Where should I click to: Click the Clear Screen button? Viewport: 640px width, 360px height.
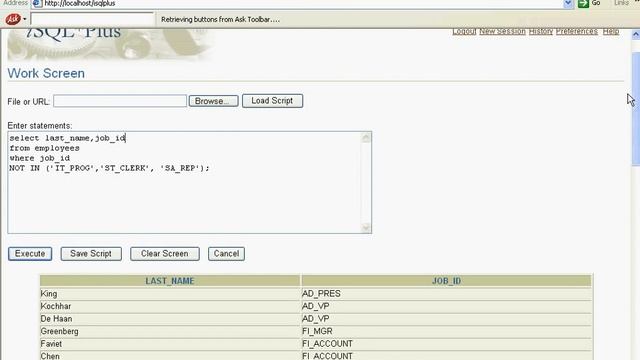[x=164, y=253]
